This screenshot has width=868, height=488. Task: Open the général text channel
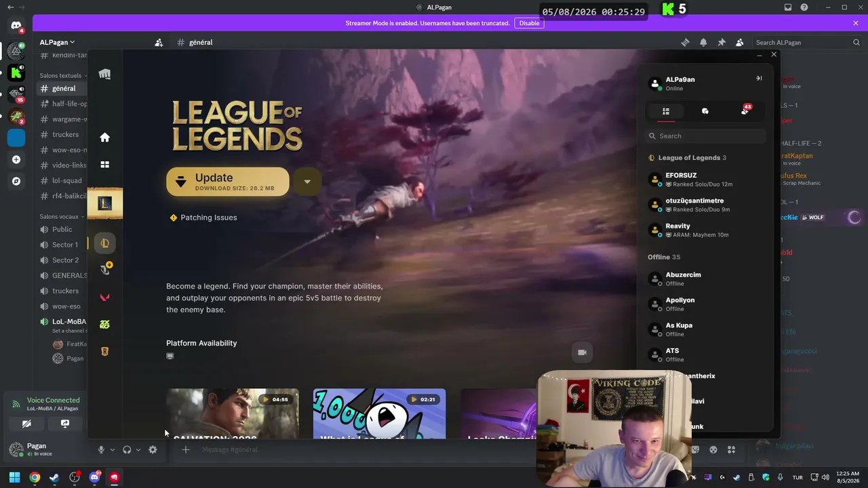click(x=63, y=89)
